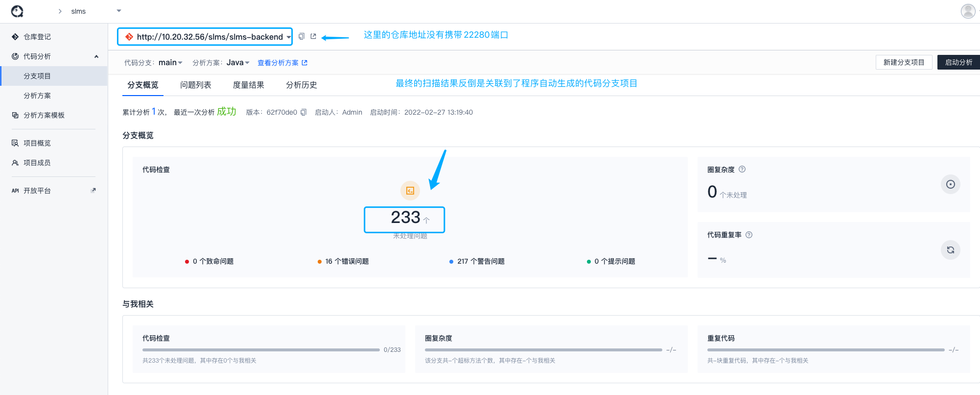Click the 0/233 count text
This screenshot has height=395, width=980.
click(392, 350)
